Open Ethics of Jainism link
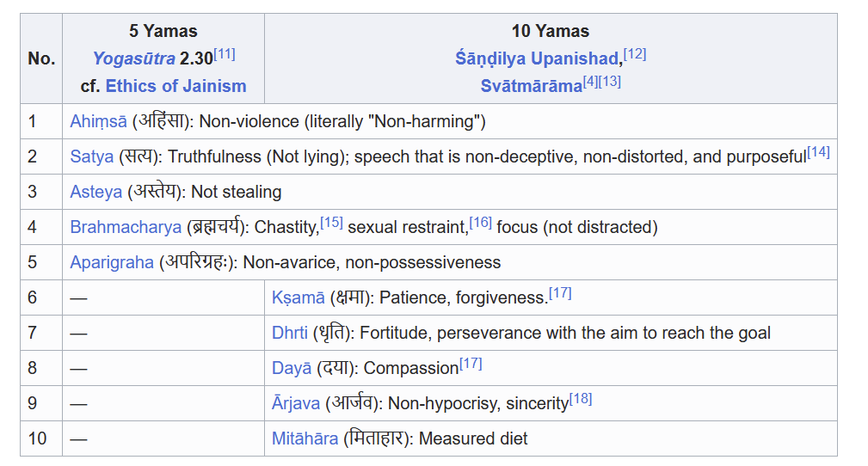 [176, 86]
